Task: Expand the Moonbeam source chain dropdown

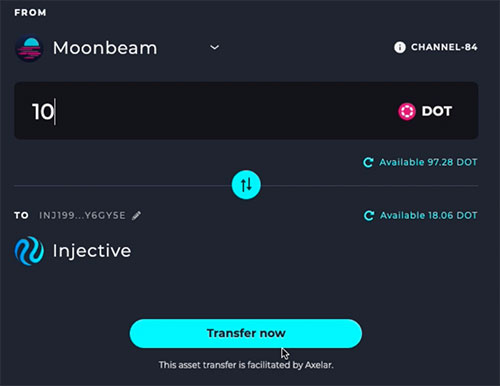Action: pyautogui.click(x=215, y=48)
